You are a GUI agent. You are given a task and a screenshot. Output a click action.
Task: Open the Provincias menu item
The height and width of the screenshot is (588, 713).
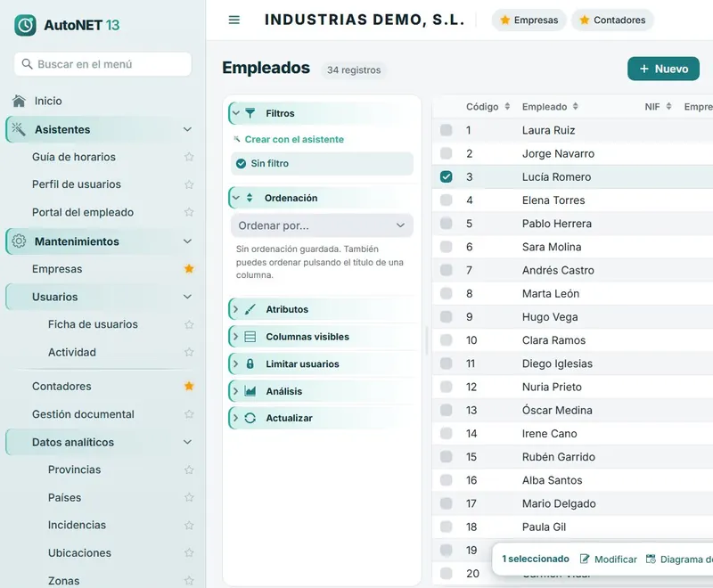click(x=75, y=470)
